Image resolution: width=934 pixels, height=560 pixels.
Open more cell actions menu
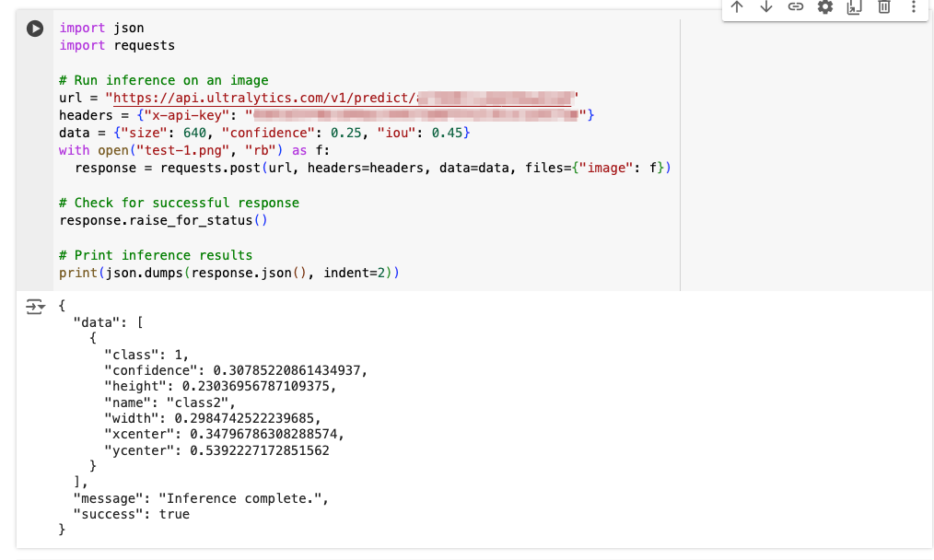(x=913, y=7)
